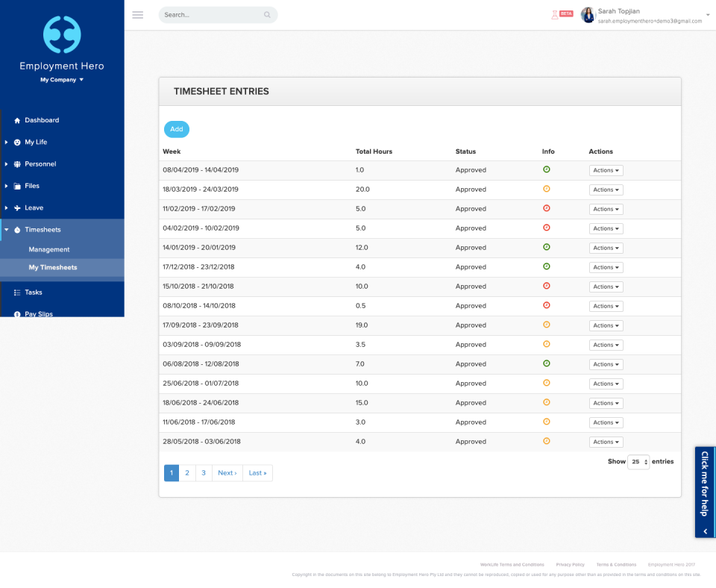This screenshot has height=588, width=716.
Task: Select Management under Timesheets
Action: (x=49, y=249)
